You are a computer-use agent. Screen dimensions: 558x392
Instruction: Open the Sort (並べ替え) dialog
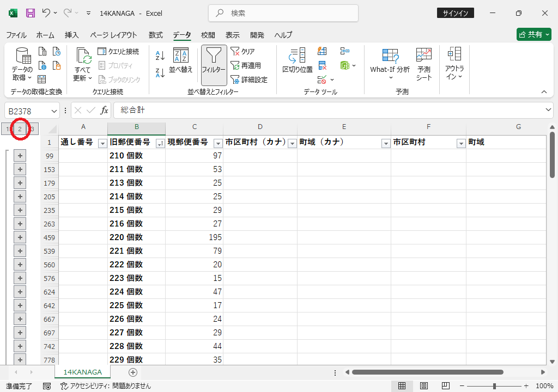[181, 60]
